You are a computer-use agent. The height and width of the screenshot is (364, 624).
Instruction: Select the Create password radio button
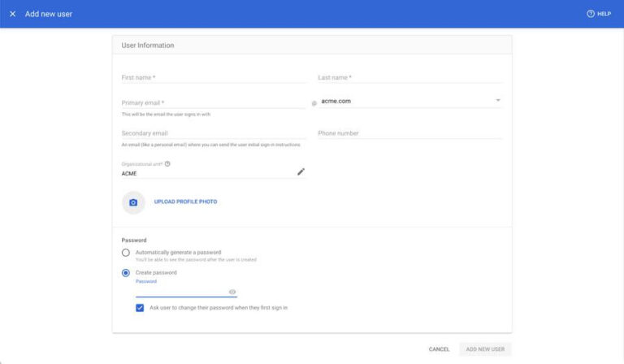126,273
